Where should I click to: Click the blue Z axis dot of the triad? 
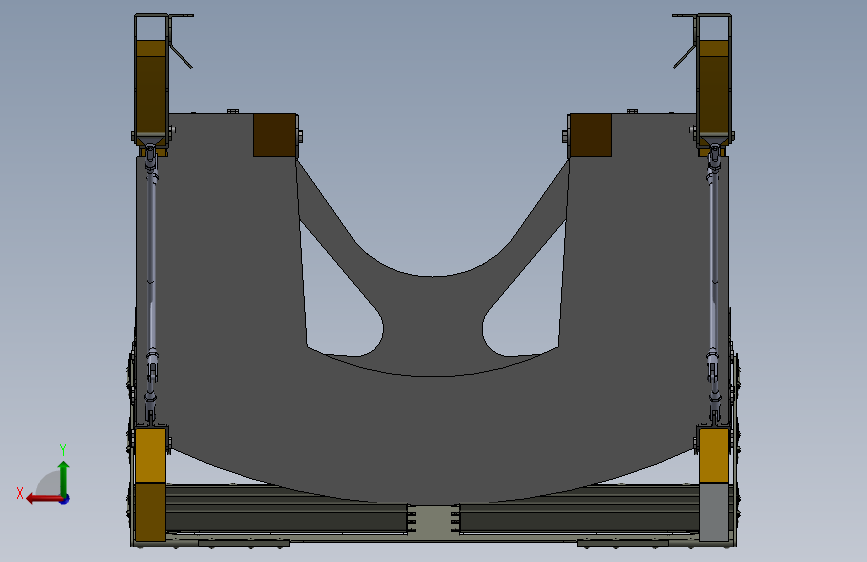[65, 499]
